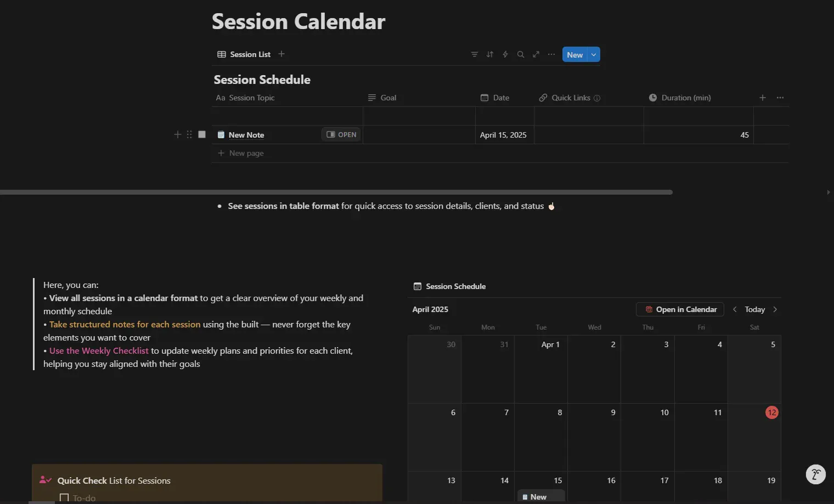This screenshot has height=504, width=834.
Task: Select day 8 in the calendar
Action: tap(541, 437)
